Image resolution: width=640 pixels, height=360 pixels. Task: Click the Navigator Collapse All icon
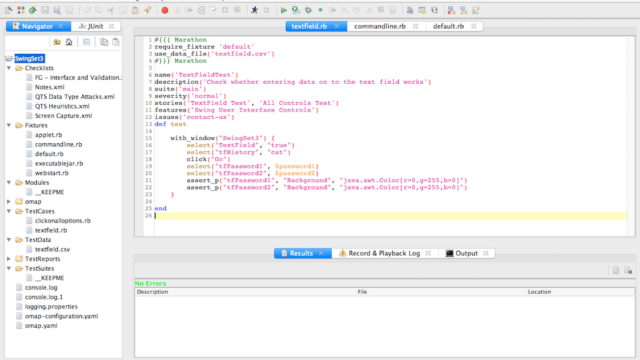pyautogui.click(x=87, y=42)
